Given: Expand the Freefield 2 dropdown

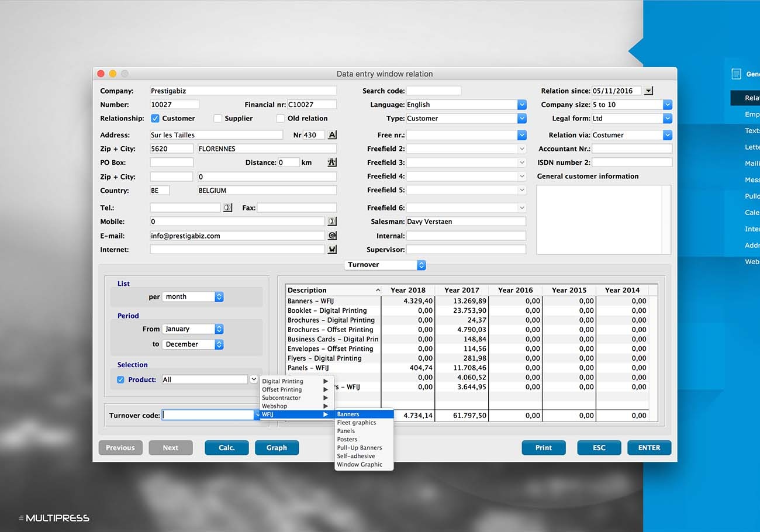Looking at the screenshot, I should click(521, 148).
